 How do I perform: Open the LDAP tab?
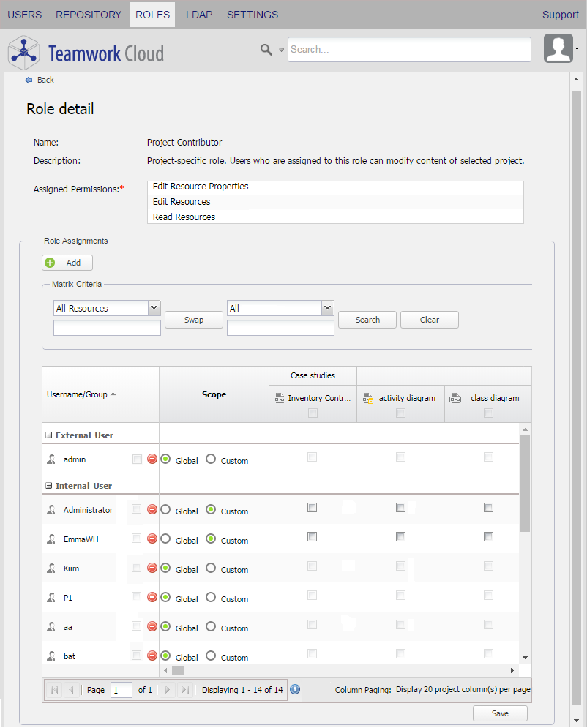click(199, 15)
